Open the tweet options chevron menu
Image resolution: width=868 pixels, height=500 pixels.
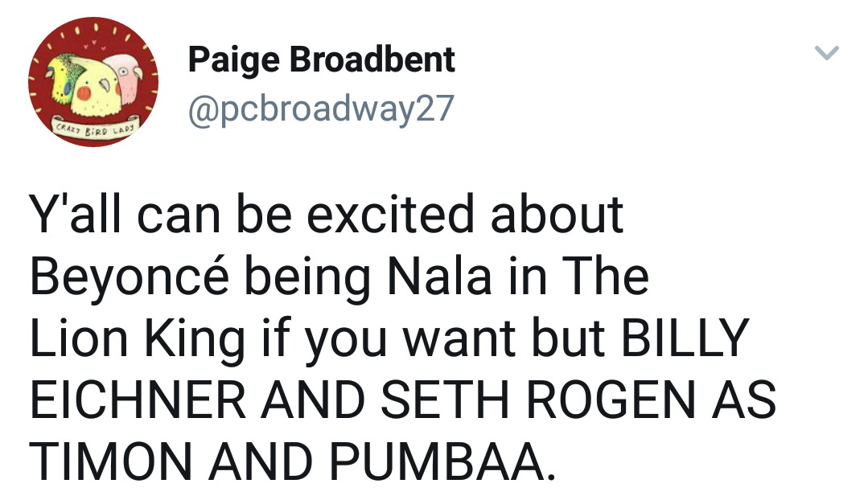click(x=826, y=52)
